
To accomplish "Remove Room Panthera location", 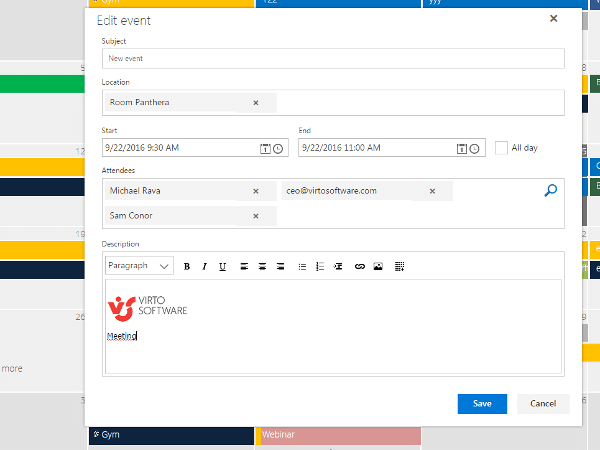I will (256, 103).
